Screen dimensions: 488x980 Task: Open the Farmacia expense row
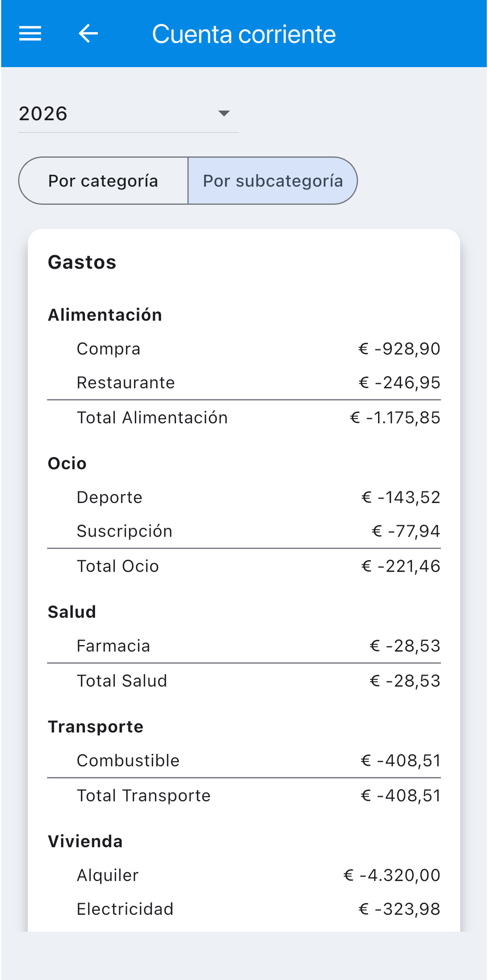(x=244, y=646)
